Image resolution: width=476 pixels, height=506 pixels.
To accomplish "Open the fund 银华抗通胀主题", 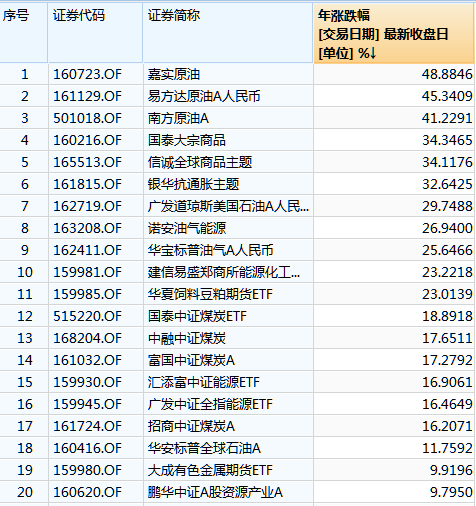I will [x=193, y=184].
